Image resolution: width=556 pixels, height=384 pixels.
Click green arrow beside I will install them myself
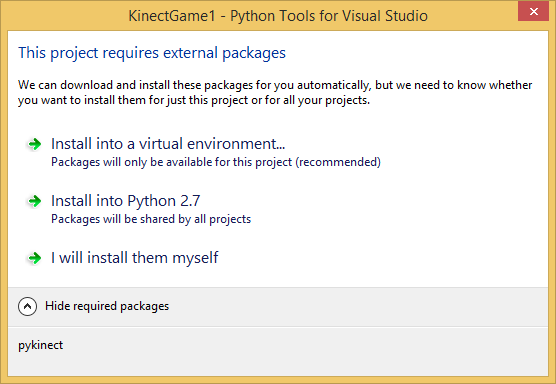pos(34,258)
